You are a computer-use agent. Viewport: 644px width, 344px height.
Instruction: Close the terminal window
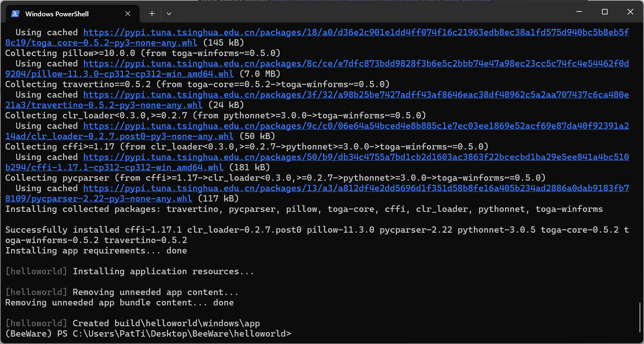point(630,12)
